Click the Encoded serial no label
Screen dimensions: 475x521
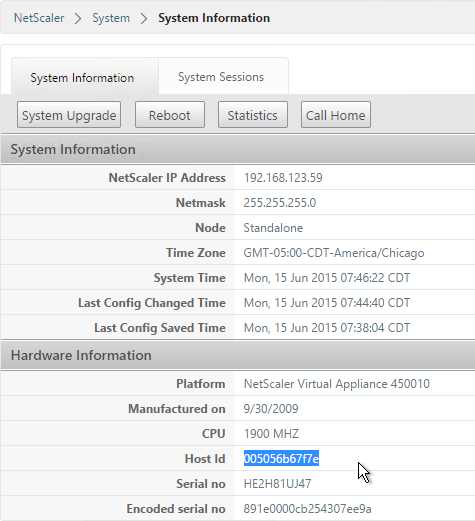(176, 509)
